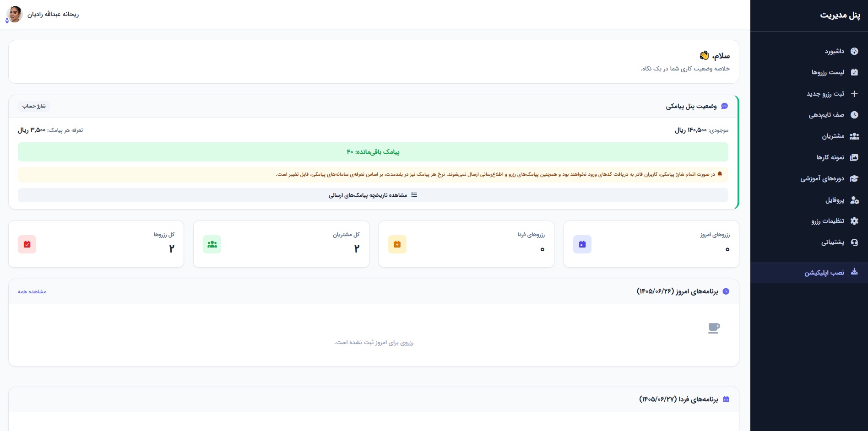Open the نمونه کارها gallery icon

[854, 157]
